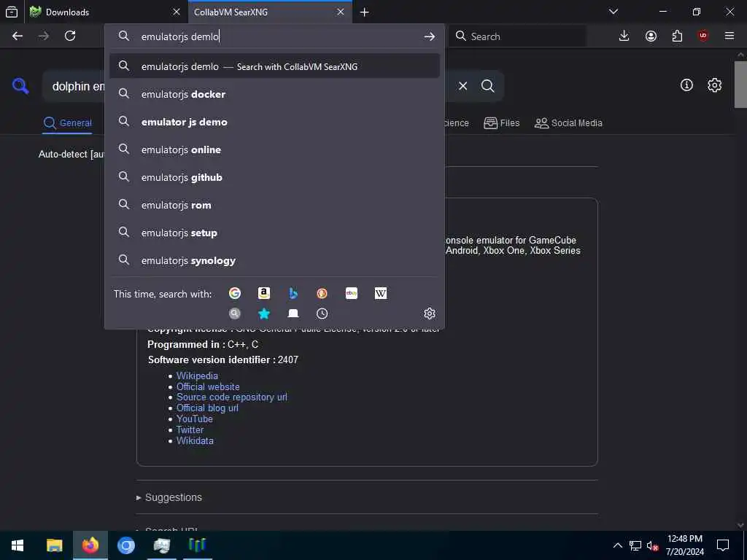Open the Official website link
This screenshot has height=560, width=747.
208,386
